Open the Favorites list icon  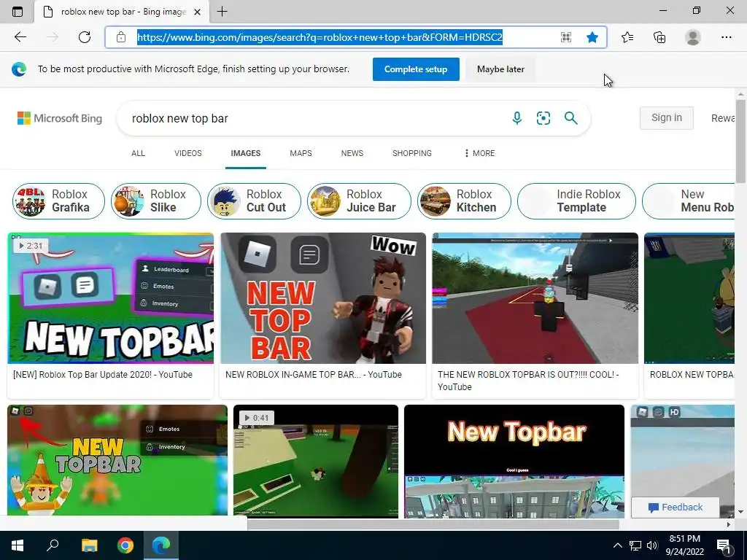pos(627,37)
